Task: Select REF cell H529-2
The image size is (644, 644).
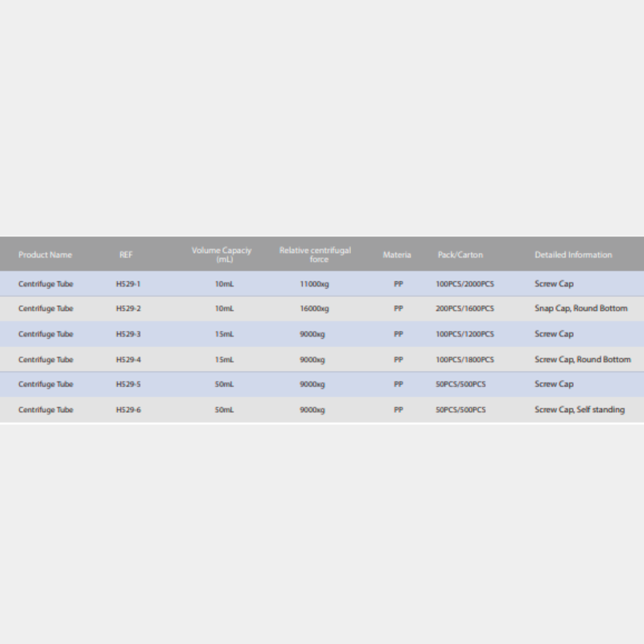Action: click(128, 308)
